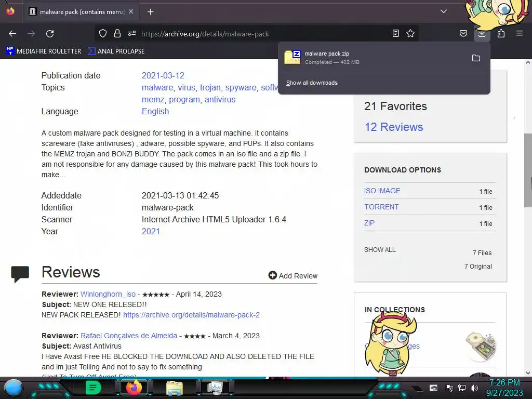Screen dimensions: 532x399
Task: Bookmark this page with the star icon
Action: click(410, 33)
